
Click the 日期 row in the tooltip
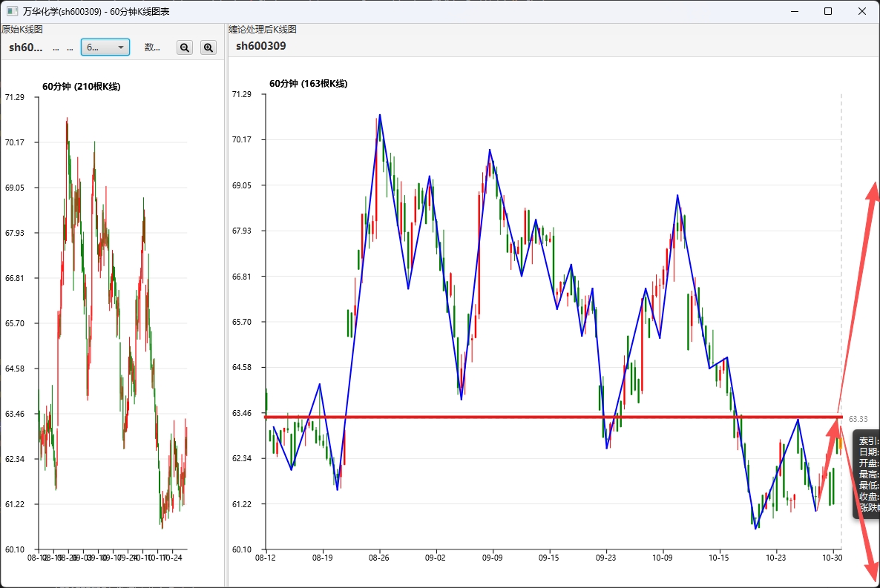(x=869, y=452)
